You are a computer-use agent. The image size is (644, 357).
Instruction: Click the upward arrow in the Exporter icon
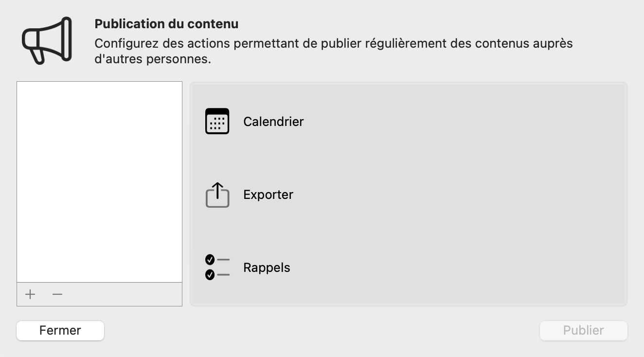(217, 189)
